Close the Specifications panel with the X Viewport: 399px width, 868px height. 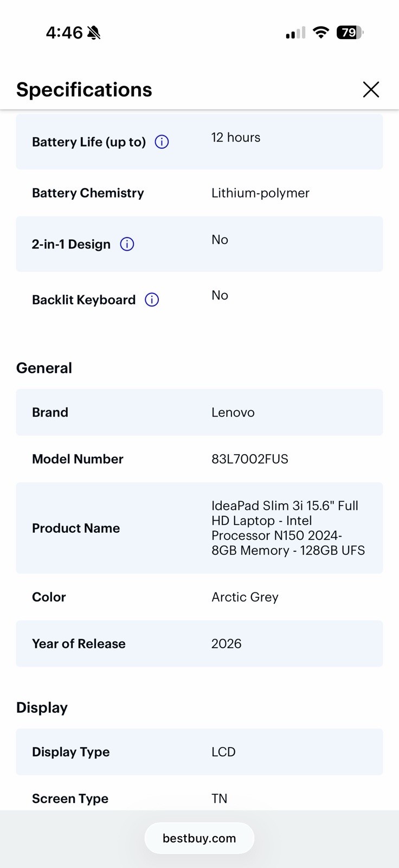[x=371, y=90]
